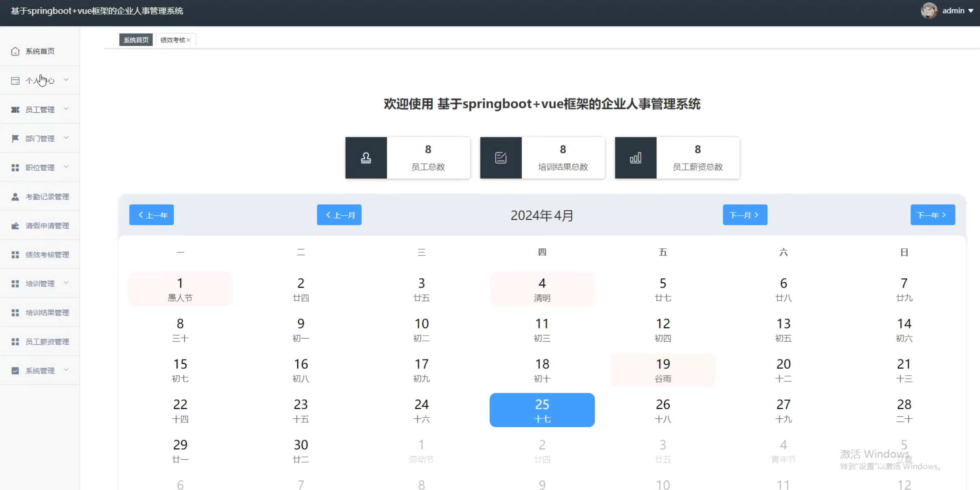Click the 2024年4月 calendar title
Image resolution: width=980 pixels, height=490 pixels.
(542, 216)
